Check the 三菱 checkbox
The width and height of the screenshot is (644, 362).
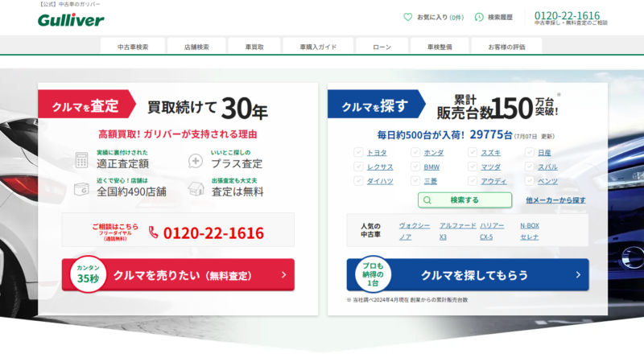coord(415,180)
